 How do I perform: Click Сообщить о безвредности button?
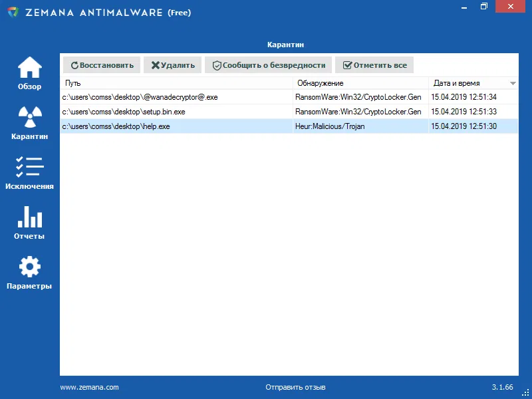point(269,65)
